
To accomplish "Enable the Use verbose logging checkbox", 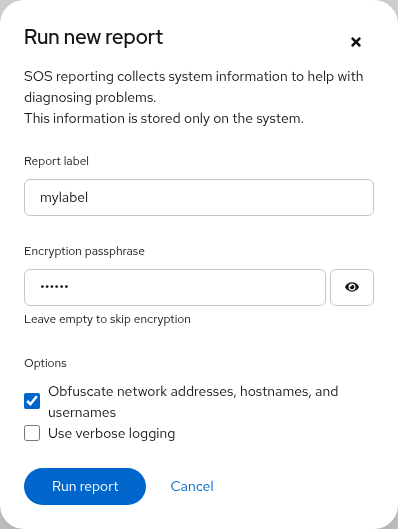I will point(32,433).
